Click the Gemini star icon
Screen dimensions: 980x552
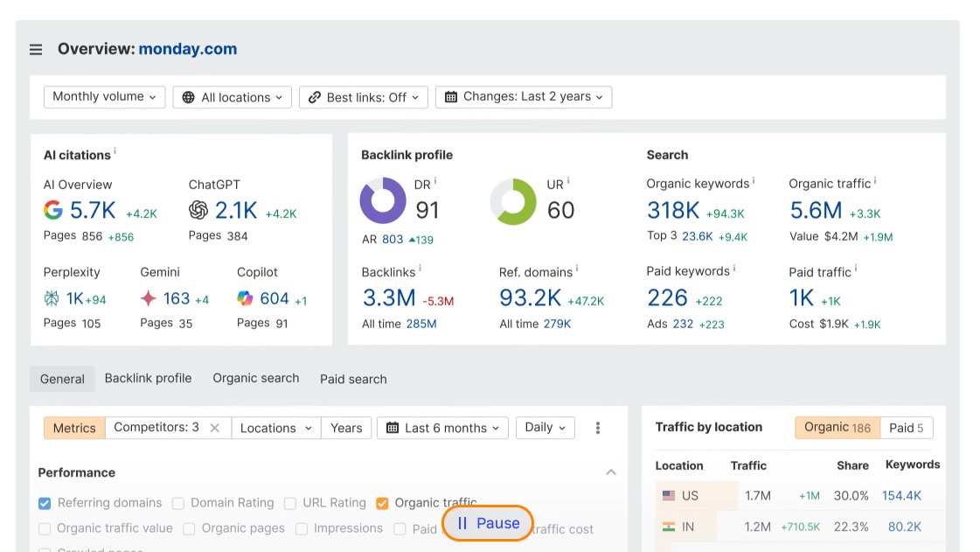pyautogui.click(x=148, y=298)
